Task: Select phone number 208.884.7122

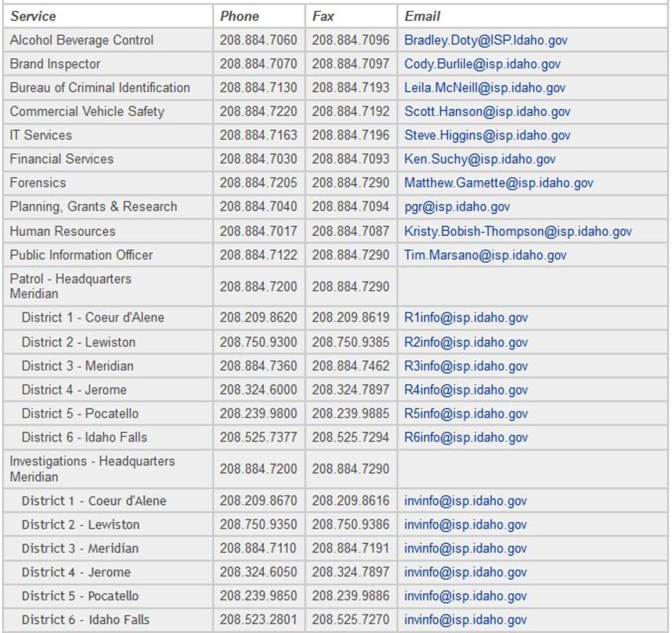Action: click(x=259, y=255)
